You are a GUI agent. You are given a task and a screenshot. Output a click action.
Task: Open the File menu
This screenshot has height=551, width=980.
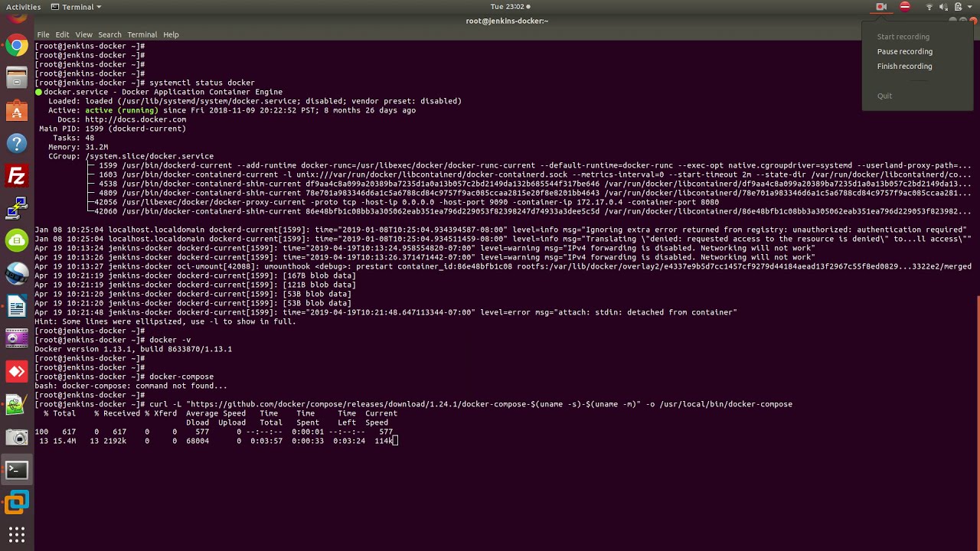click(x=43, y=34)
